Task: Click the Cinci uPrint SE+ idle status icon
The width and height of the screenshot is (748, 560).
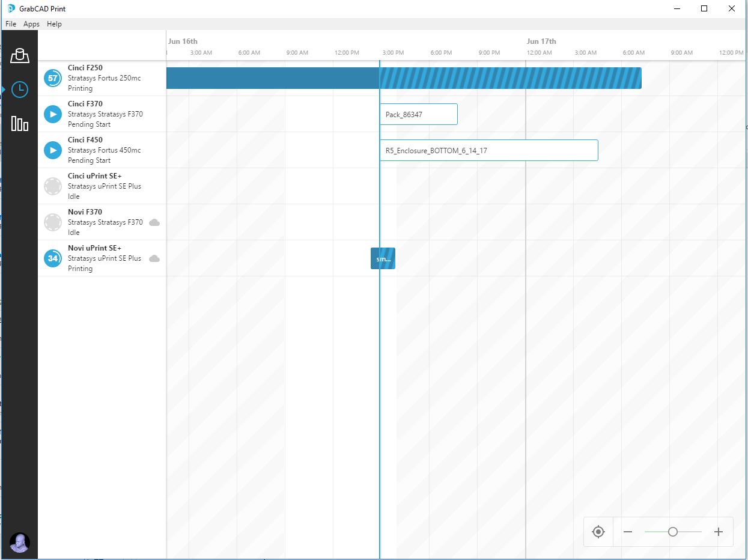Action: tap(53, 186)
